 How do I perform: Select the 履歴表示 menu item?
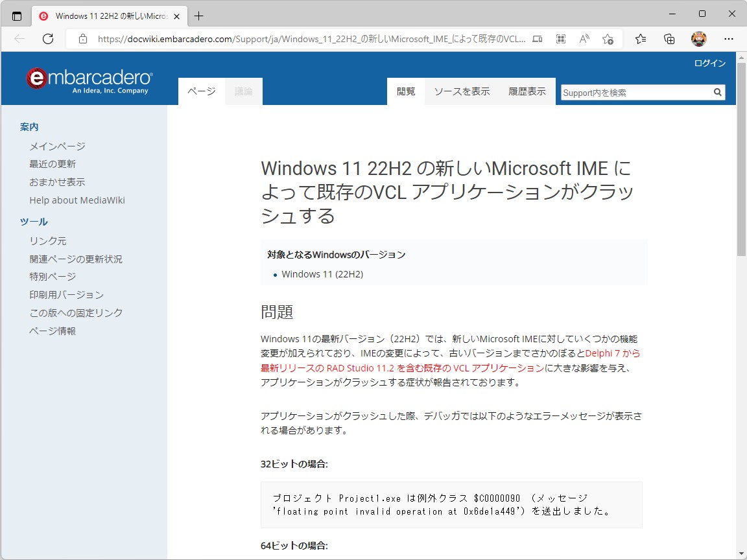tap(525, 91)
